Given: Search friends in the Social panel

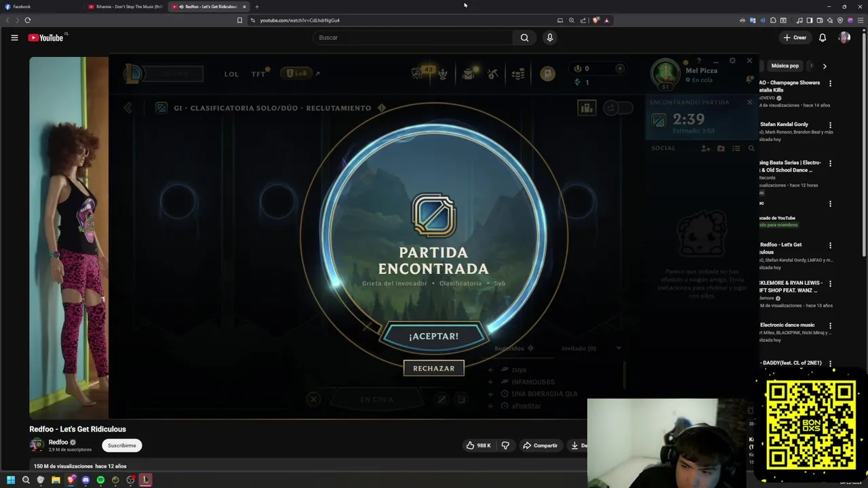Looking at the screenshot, I should tap(751, 148).
